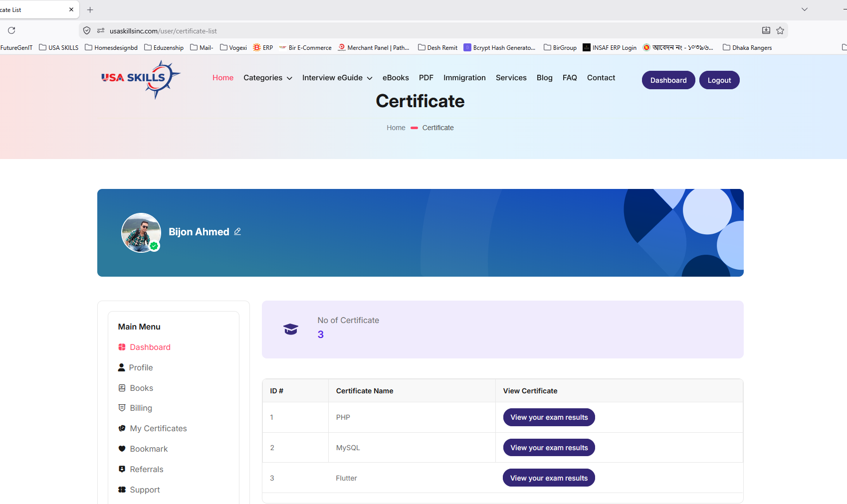Viewport: 847px width, 504px height.
Task: Open My Certificates link in Main Menu
Action: pyautogui.click(x=159, y=428)
